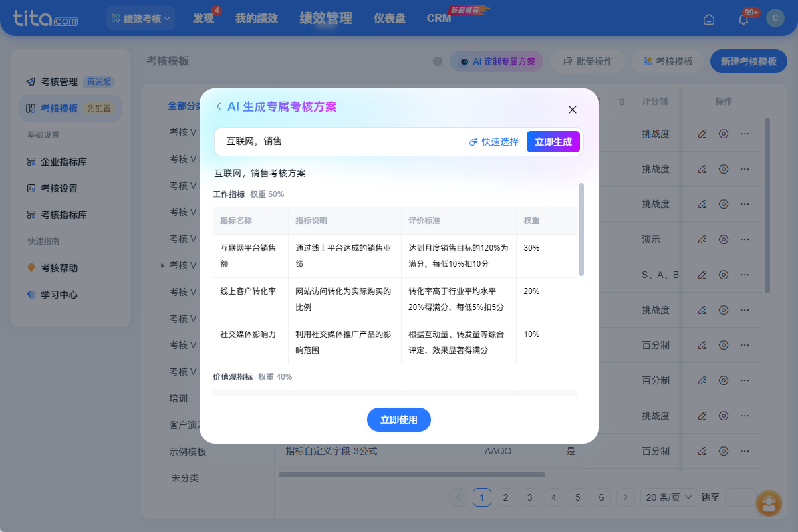Click 立即使用 button

click(x=399, y=420)
